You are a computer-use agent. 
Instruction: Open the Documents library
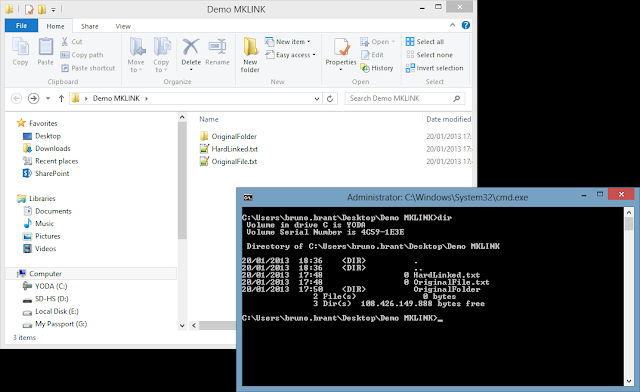tap(53, 211)
